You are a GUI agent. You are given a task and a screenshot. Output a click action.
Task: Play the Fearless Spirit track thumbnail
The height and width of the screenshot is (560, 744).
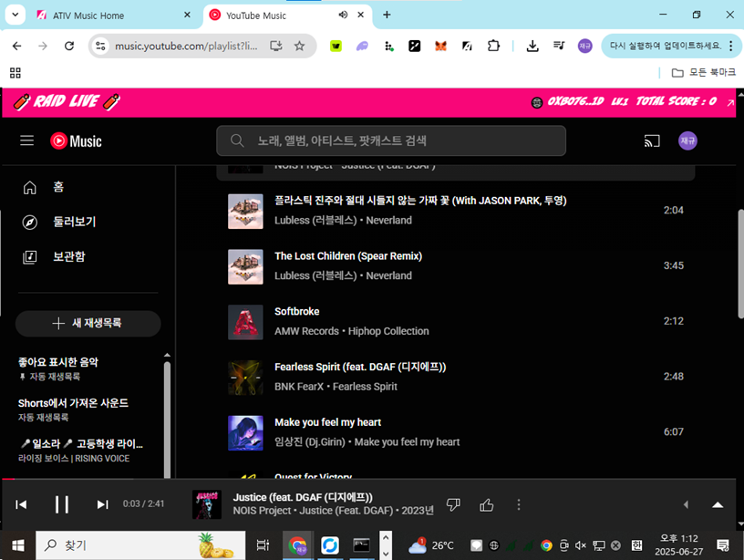(x=245, y=378)
